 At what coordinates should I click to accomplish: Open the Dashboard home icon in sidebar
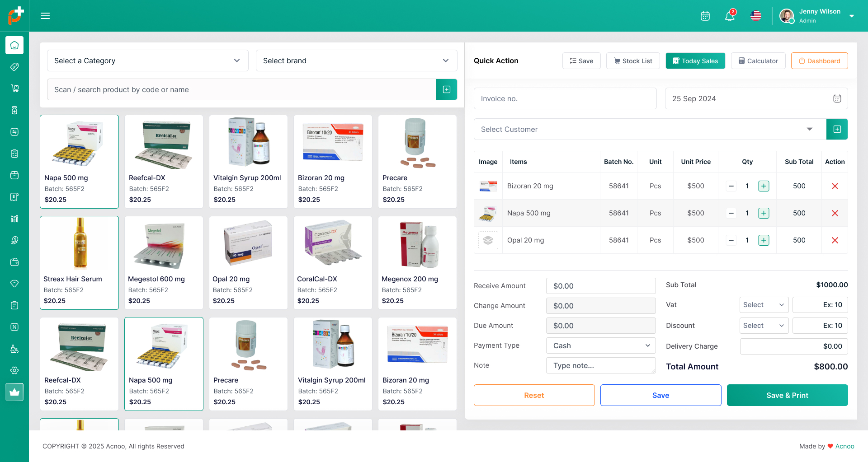tap(14, 45)
